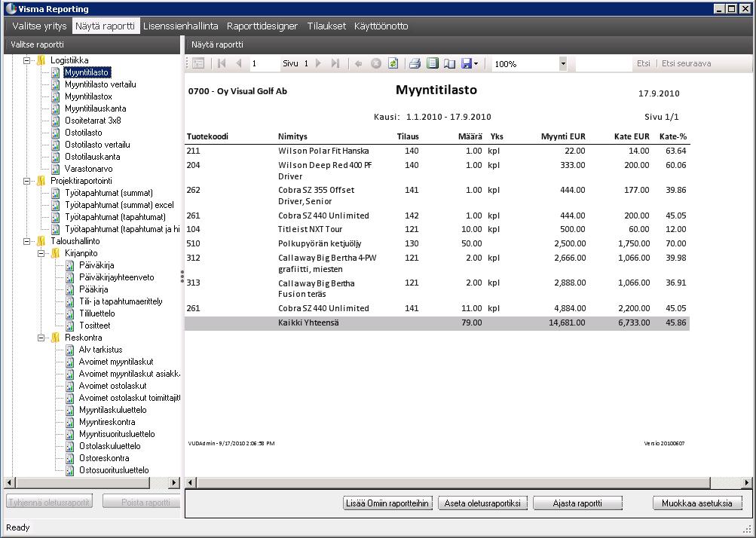Viewport: 756px width, 538px height.
Task: Open the 100% zoom level dropdown
Action: click(x=562, y=63)
